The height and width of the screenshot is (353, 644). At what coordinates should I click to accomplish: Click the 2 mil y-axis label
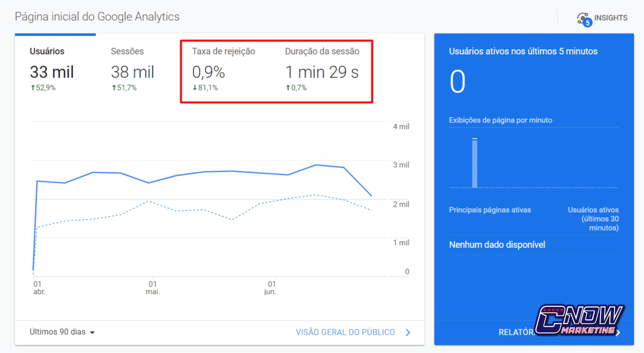click(401, 204)
